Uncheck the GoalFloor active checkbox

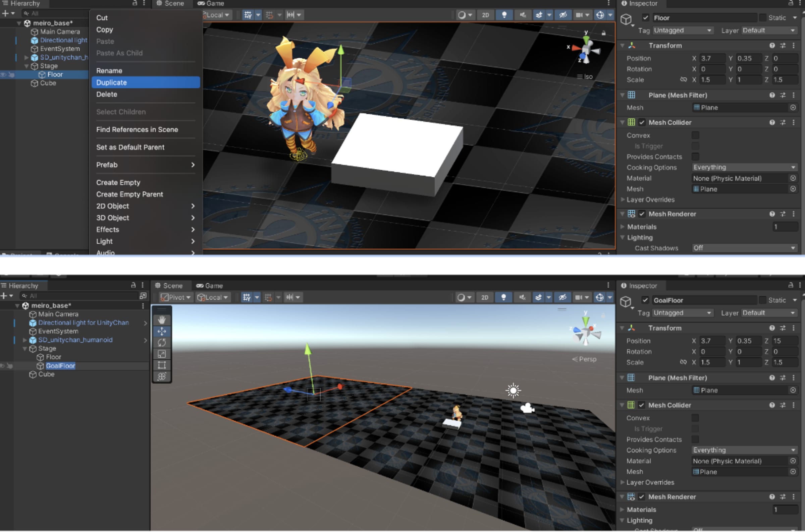(645, 300)
